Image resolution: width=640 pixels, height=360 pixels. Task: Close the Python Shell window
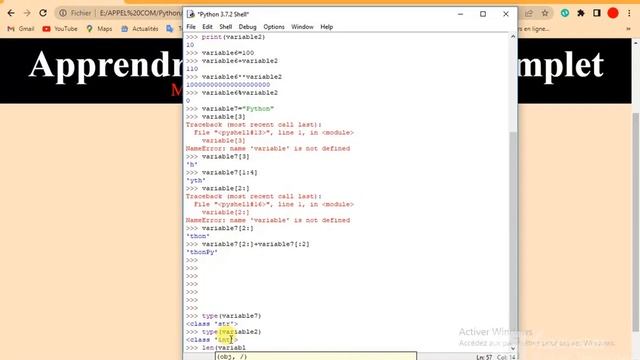[x=506, y=14]
